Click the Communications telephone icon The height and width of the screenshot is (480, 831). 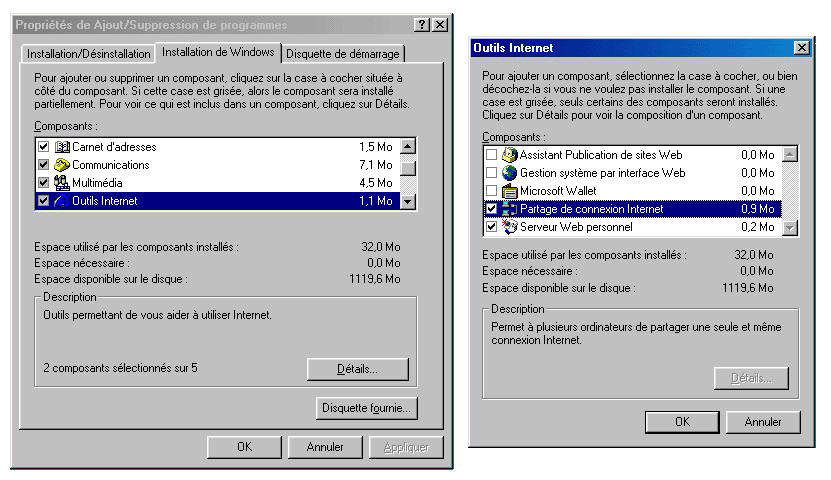(62, 165)
